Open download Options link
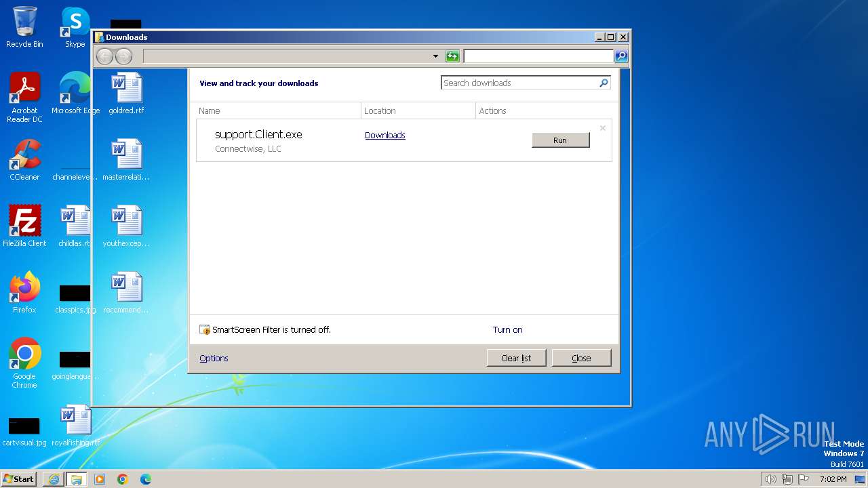This screenshot has width=868, height=488. 214,358
